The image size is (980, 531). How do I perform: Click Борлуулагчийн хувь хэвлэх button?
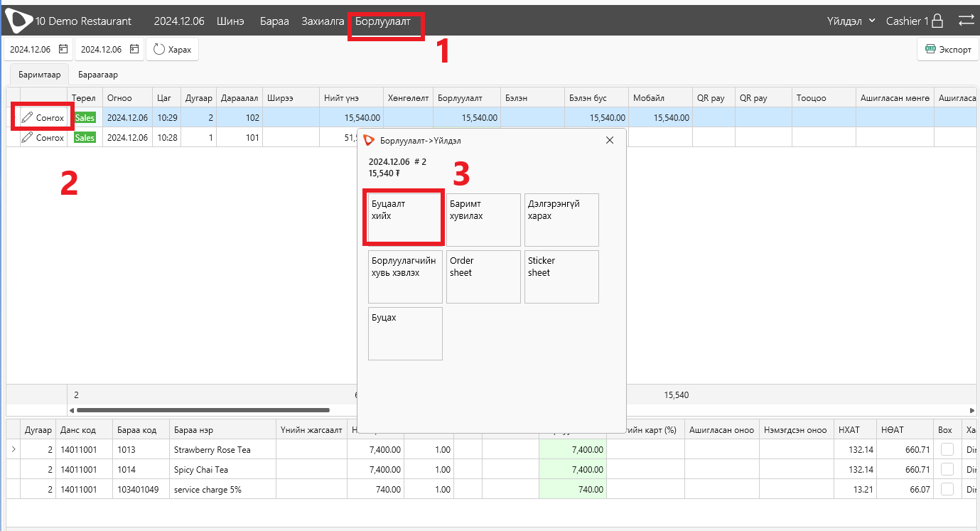405,277
